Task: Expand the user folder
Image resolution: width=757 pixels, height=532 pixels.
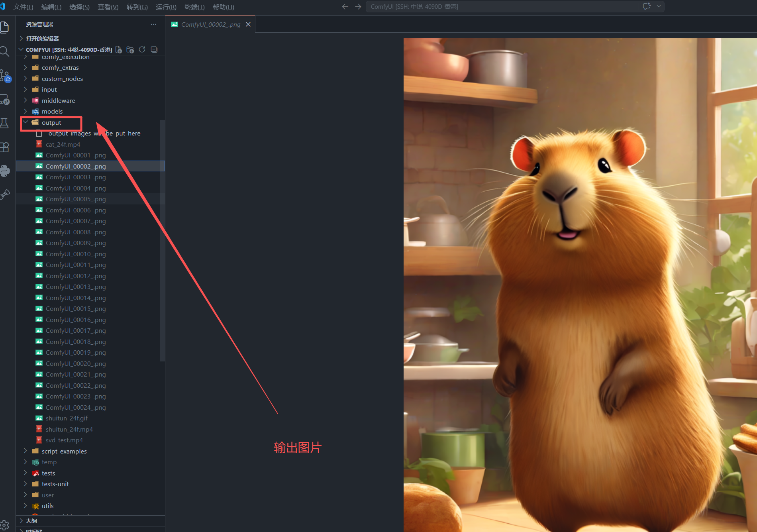Action: [x=90, y=495]
